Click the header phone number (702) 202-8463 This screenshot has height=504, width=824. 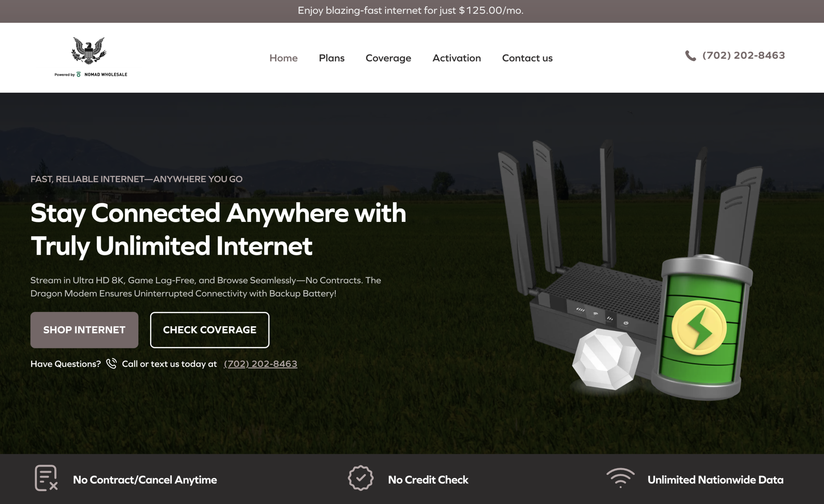click(x=744, y=55)
